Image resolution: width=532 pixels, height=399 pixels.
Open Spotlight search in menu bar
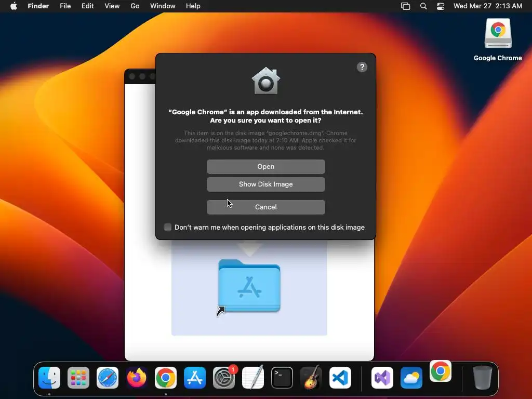423,6
